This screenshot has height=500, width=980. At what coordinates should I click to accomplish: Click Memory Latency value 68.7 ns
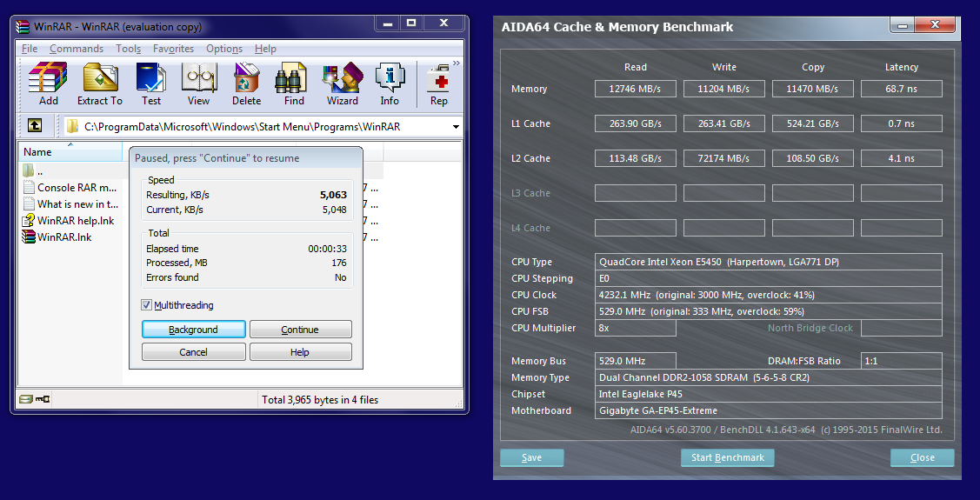point(901,89)
